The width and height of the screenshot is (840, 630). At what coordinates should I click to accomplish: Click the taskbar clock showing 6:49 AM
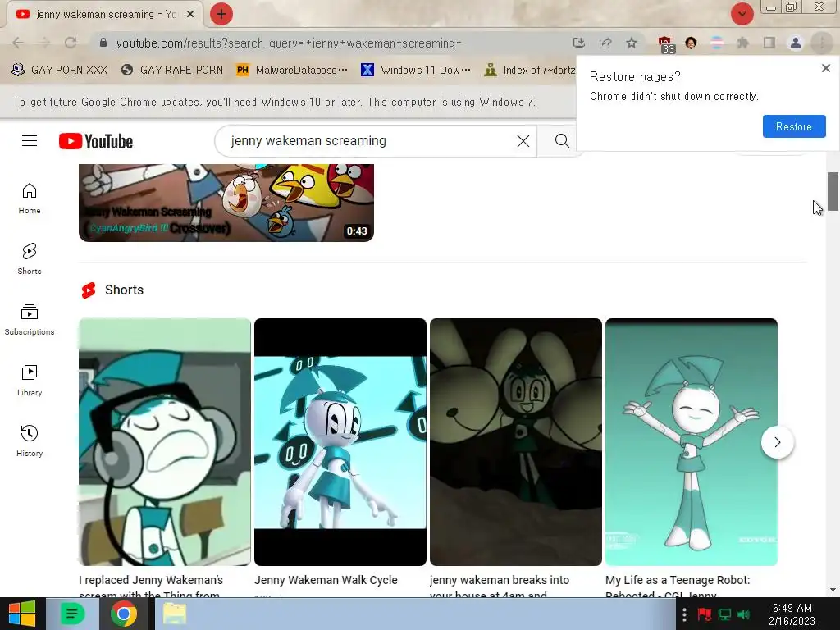pyautogui.click(x=792, y=614)
